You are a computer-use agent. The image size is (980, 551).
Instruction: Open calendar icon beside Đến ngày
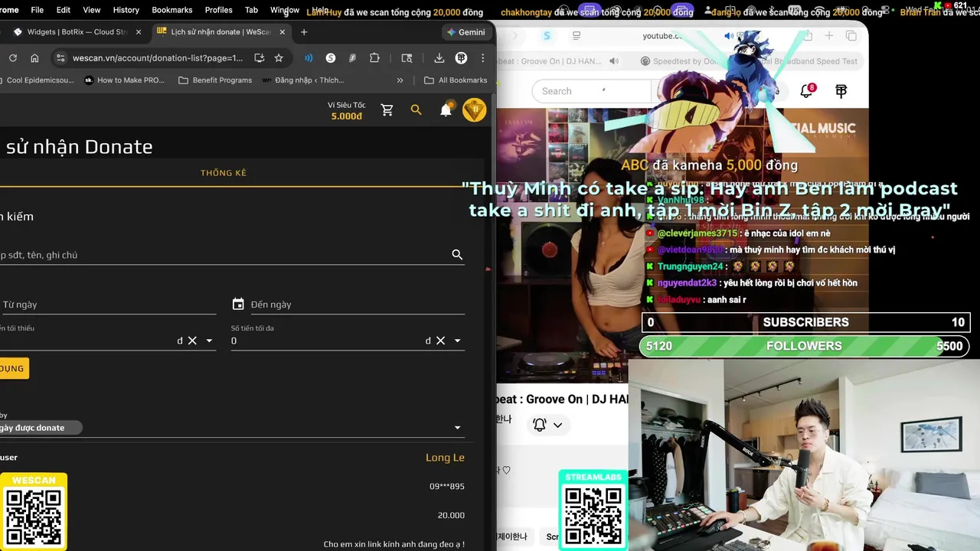tap(238, 305)
